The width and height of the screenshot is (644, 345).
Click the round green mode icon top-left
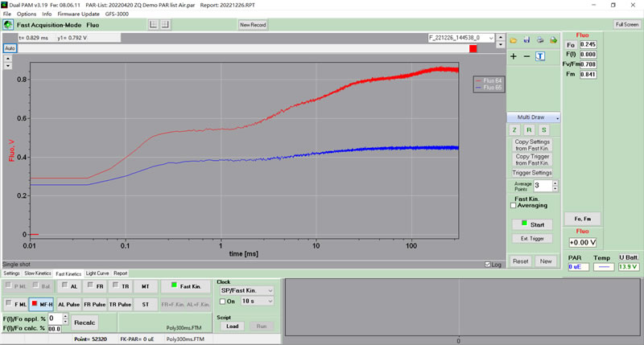(8, 25)
